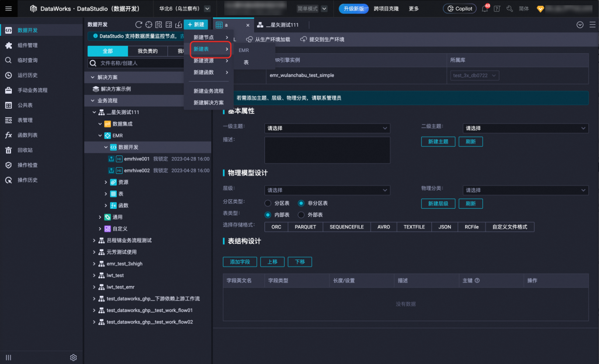Open the 一级主题 dropdown
Viewport: 599px width, 364px height.
pyautogui.click(x=327, y=128)
